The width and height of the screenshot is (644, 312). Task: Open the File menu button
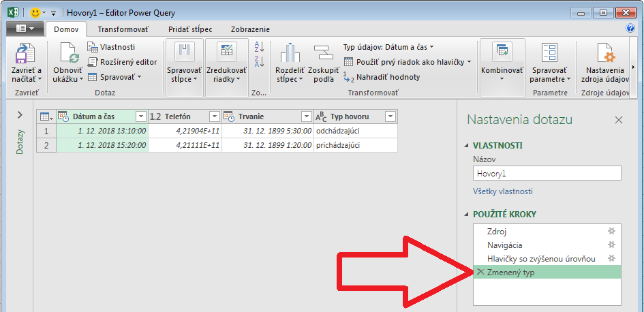coord(25,29)
